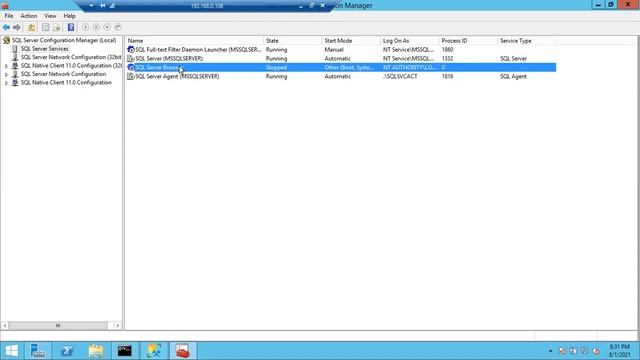This screenshot has width=640, height=360.
Task: Select SQL Server Services in the tree
Action: (44, 49)
